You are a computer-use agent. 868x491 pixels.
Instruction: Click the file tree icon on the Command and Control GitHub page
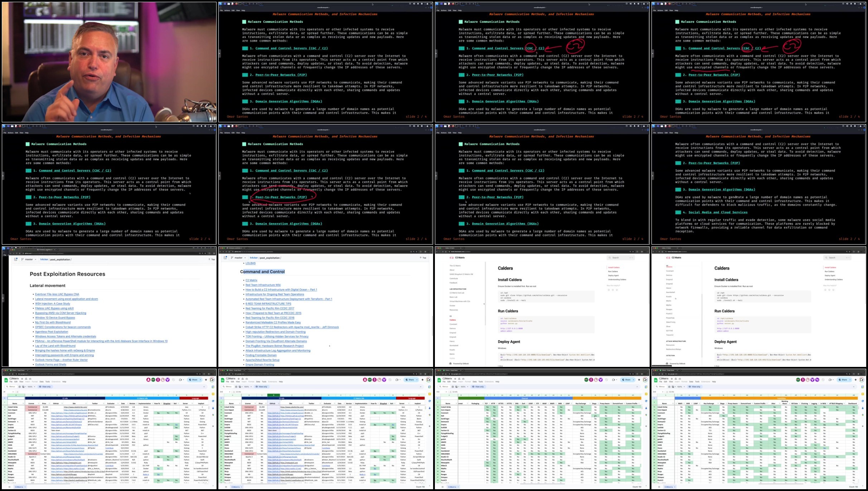[x=226, y=257]
